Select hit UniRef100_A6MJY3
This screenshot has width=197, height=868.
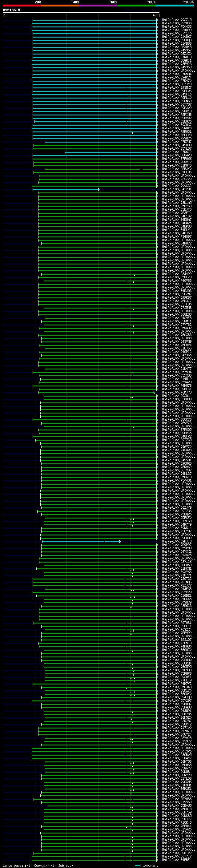[x=177, y=393]
